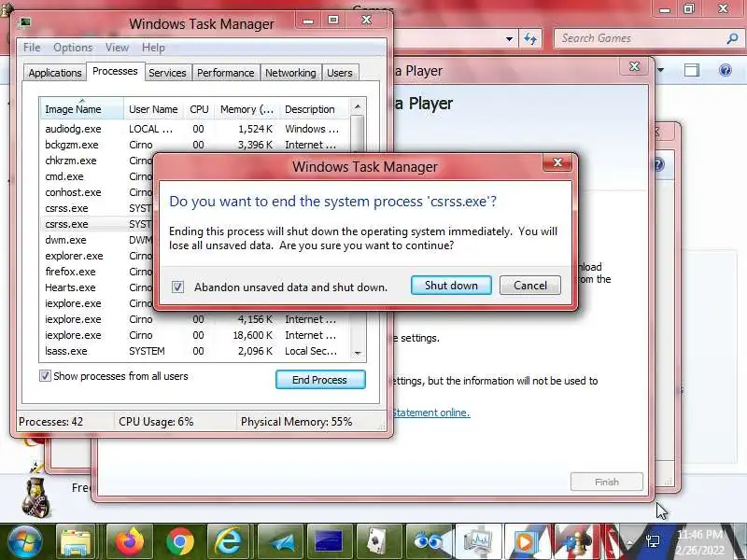
Task: Select the audiodg.exe process row
Action: (x=195, y=129)
